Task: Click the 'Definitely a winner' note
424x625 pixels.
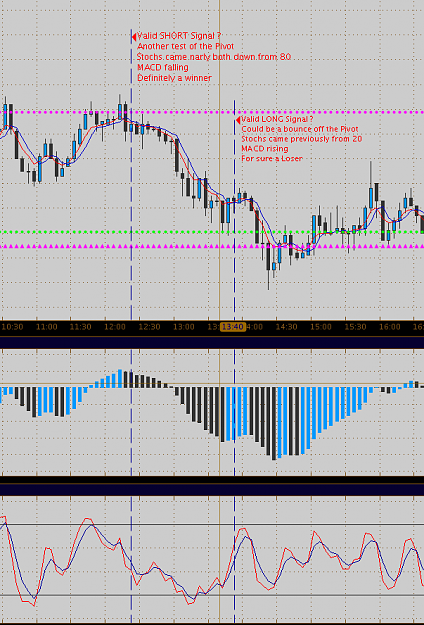Action: [175, 78]
